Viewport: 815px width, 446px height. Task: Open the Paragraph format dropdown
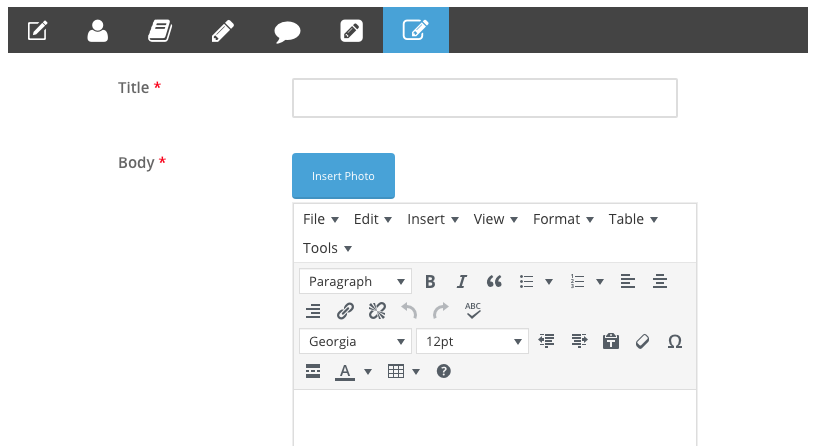pos(355,282)
